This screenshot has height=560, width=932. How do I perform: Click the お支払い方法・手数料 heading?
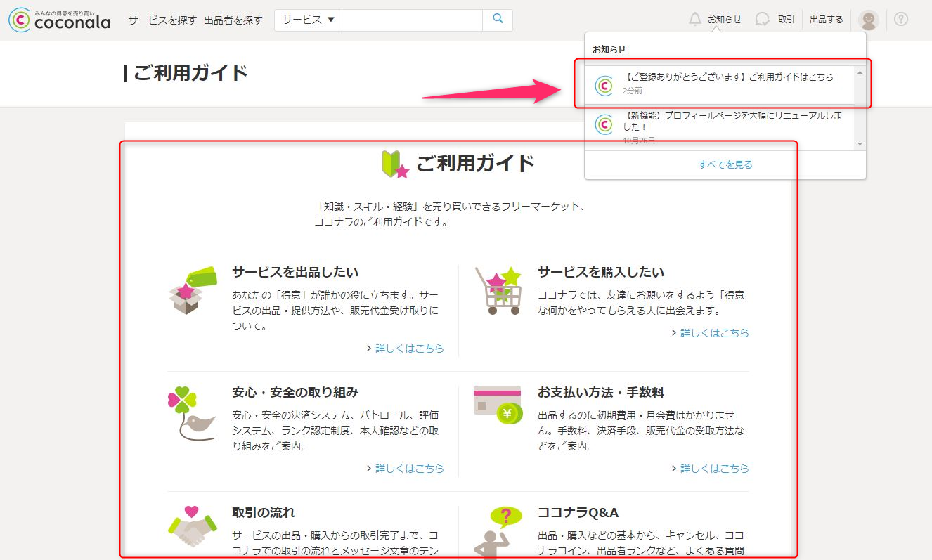[x=601, y=392]
